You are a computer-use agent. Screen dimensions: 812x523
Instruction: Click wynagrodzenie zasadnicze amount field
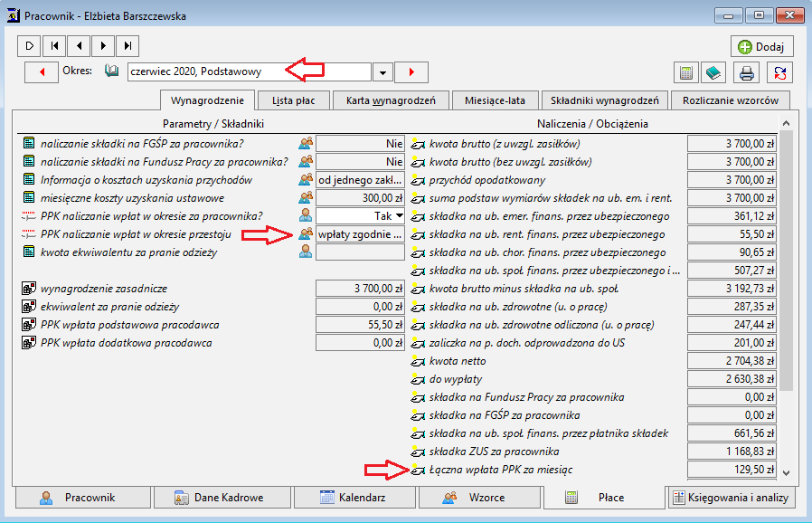click(360, 289)
